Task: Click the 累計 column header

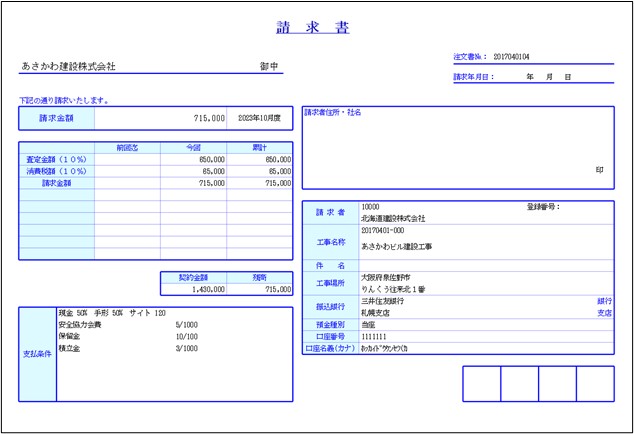Action: (259, 148)
